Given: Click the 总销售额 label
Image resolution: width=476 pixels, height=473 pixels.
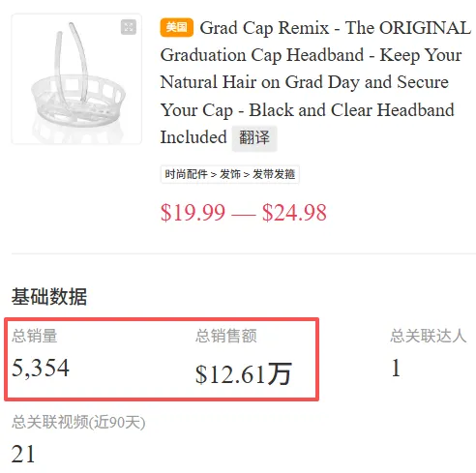Looking at the screenshot, I should (226, 336).
